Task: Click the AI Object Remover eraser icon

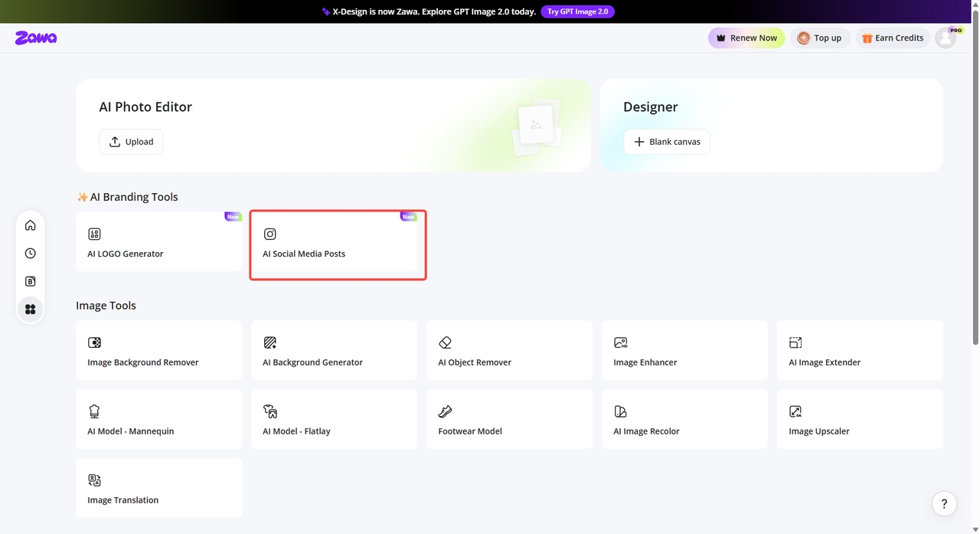Action: coord(445,342)
